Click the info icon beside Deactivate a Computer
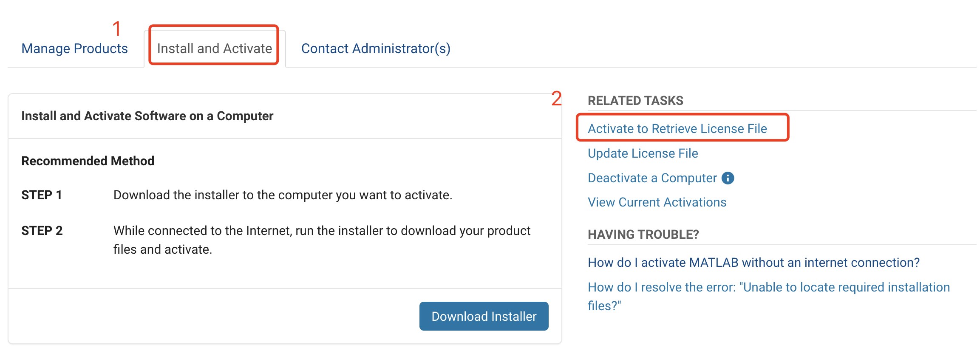Viewport: 980px width, 351px height. click(x=728, y=178)
